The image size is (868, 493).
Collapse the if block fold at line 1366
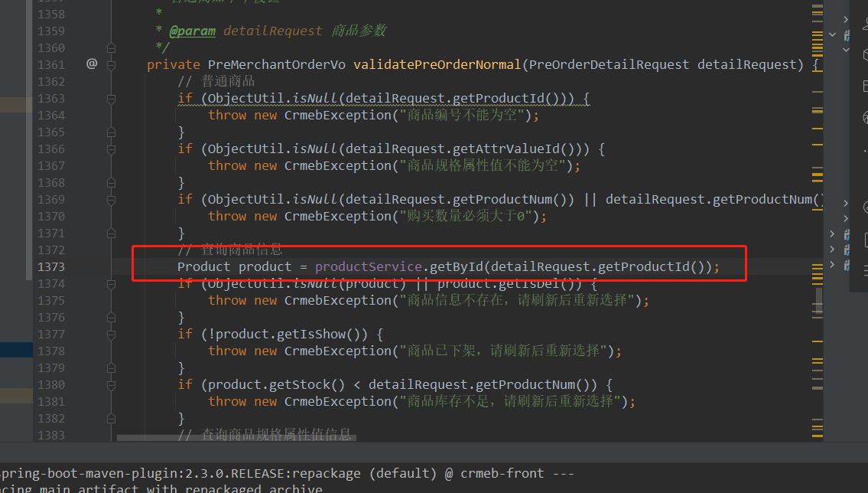111,149
